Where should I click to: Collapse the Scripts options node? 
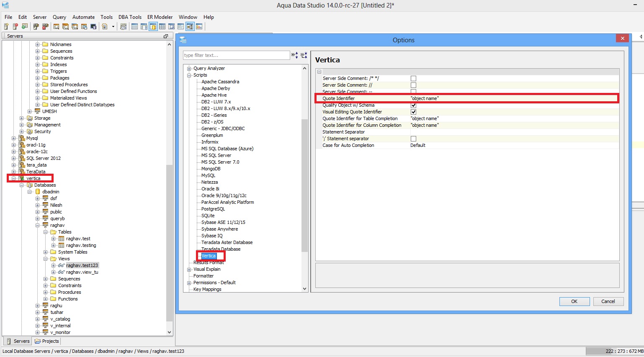click(189, 75)
